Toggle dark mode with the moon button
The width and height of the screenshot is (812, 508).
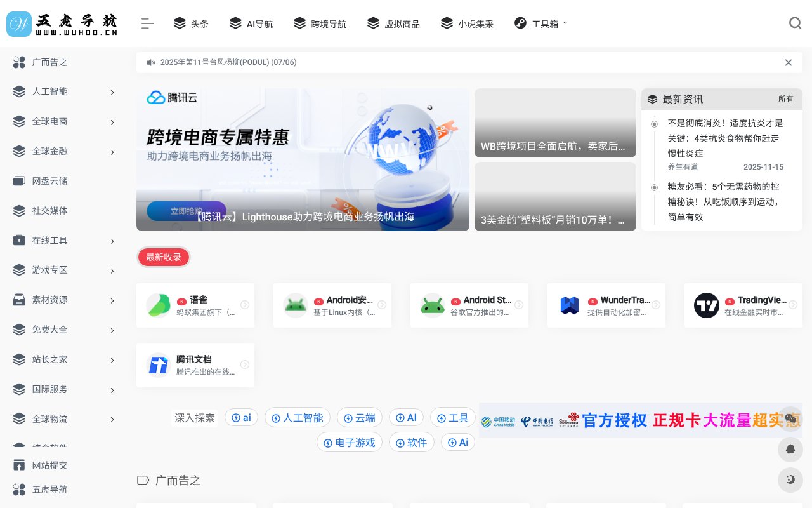point(790,480)
